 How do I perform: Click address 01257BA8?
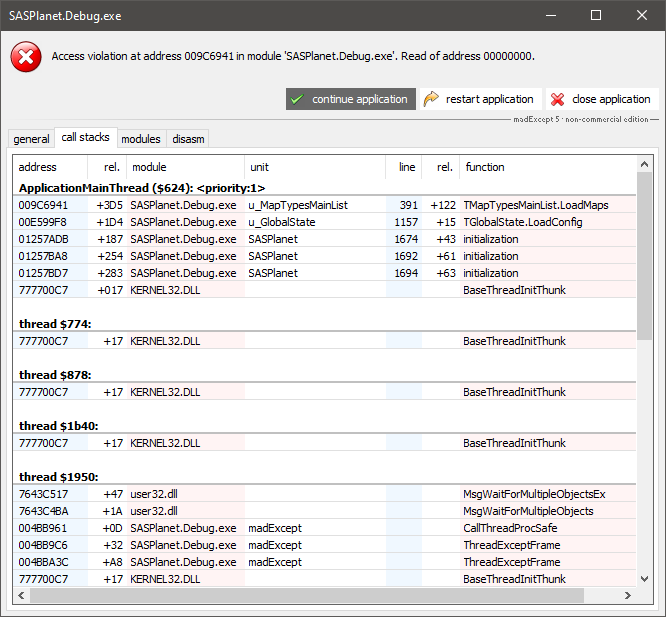click(x=43, y=256)
